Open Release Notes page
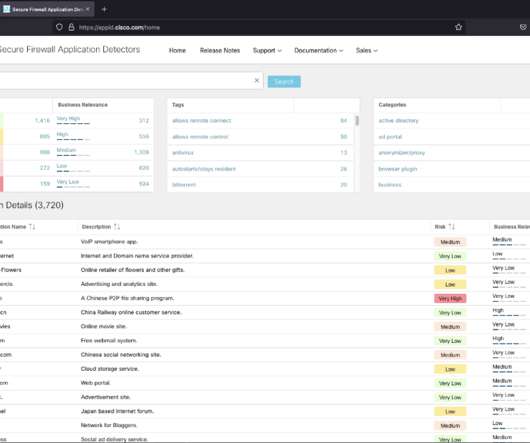This screenshot has height=443, width=530. [x=220, y=50]
